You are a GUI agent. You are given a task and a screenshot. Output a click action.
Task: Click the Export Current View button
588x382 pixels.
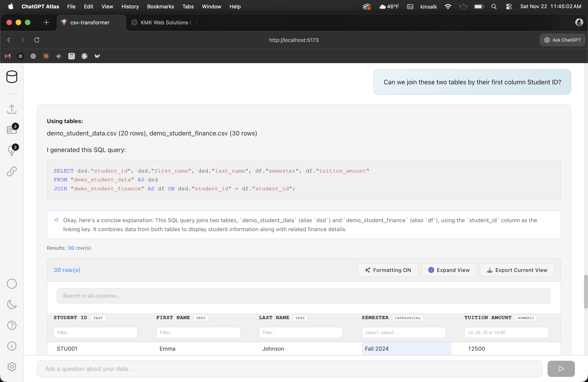click(517, 270)
